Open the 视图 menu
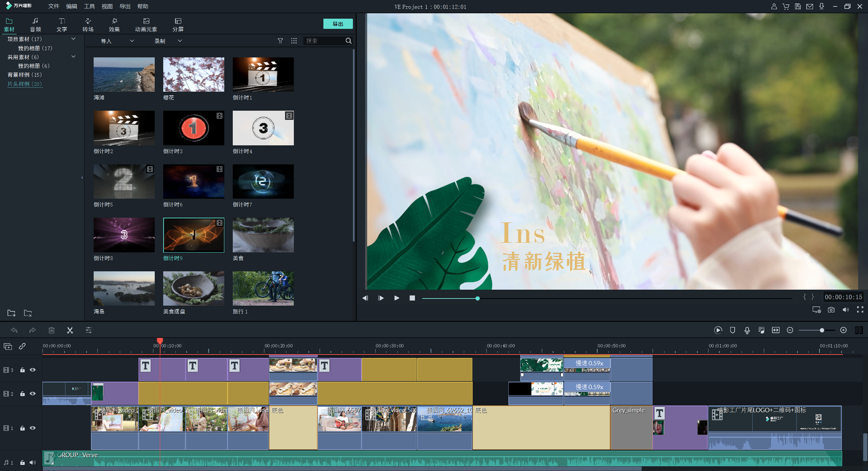 pos(107,6)
